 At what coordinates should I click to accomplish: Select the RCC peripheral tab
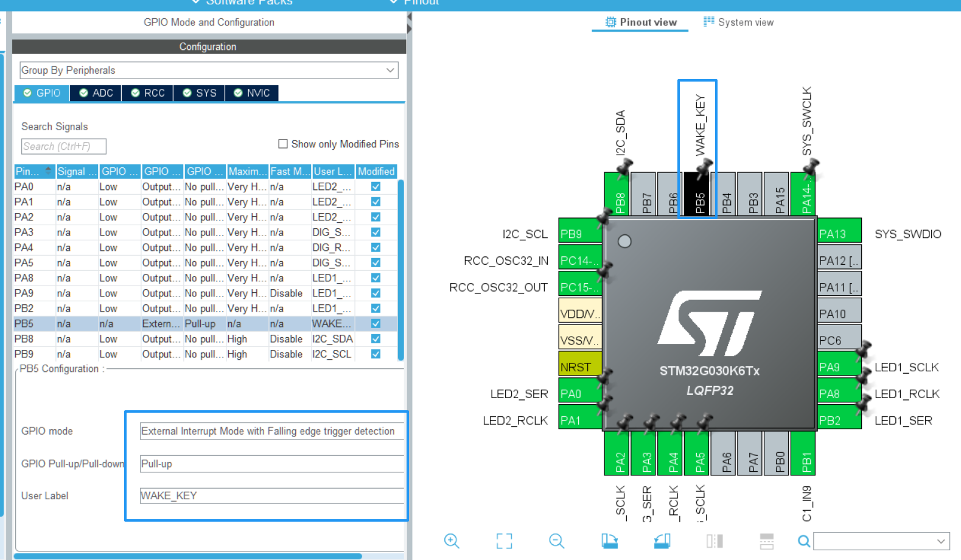147,93
